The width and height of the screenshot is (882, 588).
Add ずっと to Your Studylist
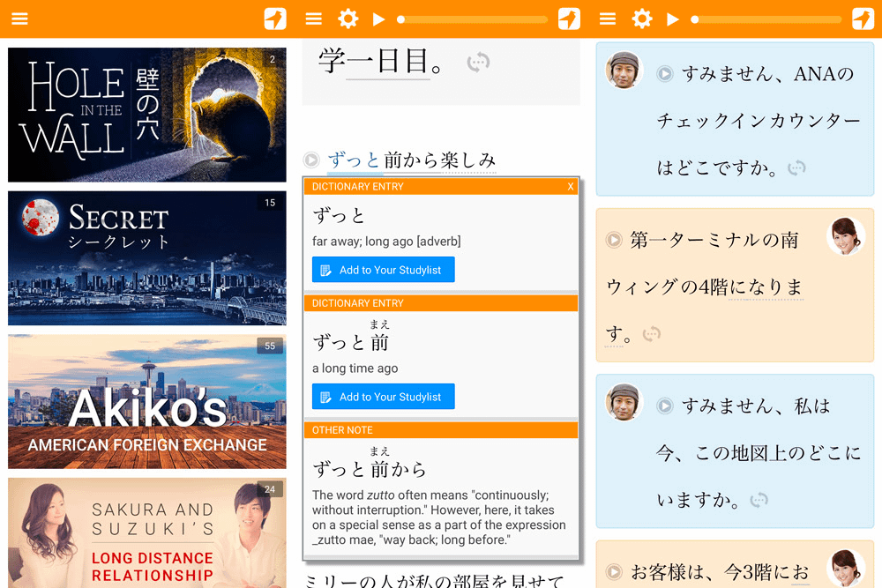[x=383, y=270]
